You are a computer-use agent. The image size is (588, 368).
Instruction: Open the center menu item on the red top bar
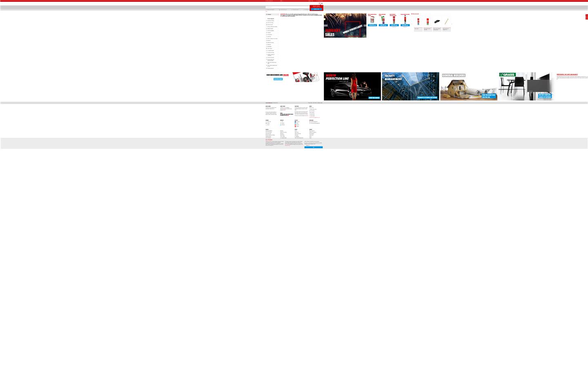coord(281,1)
